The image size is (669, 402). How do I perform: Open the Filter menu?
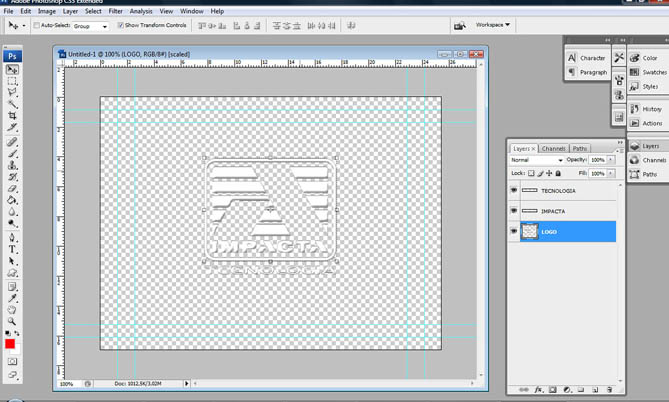pos(115,11)
